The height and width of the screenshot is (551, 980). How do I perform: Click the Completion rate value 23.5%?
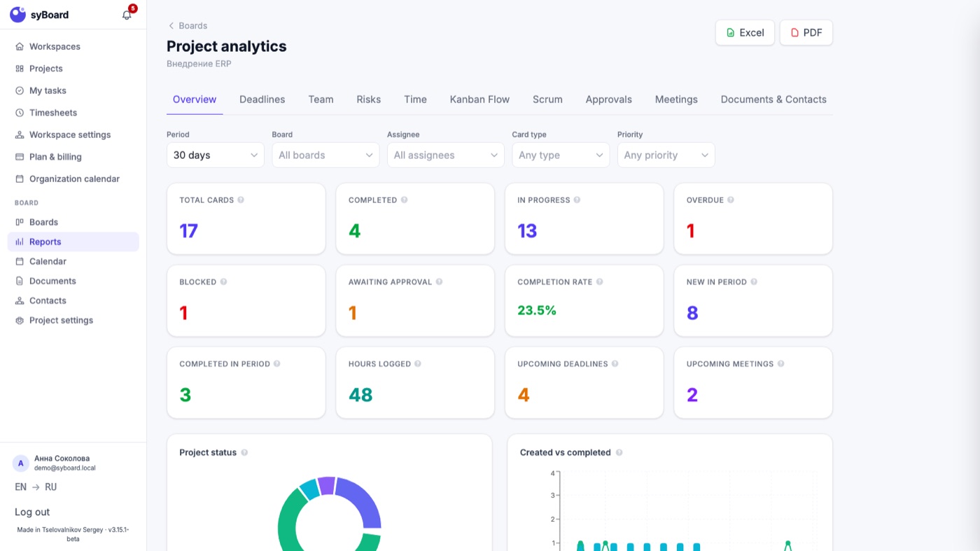(537, 311)
